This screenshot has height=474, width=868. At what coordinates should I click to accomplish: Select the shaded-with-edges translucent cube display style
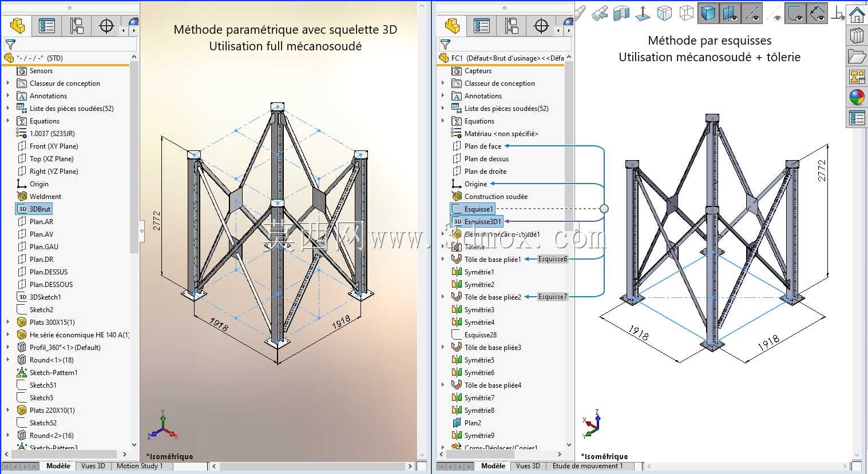[x=665, y=13]
